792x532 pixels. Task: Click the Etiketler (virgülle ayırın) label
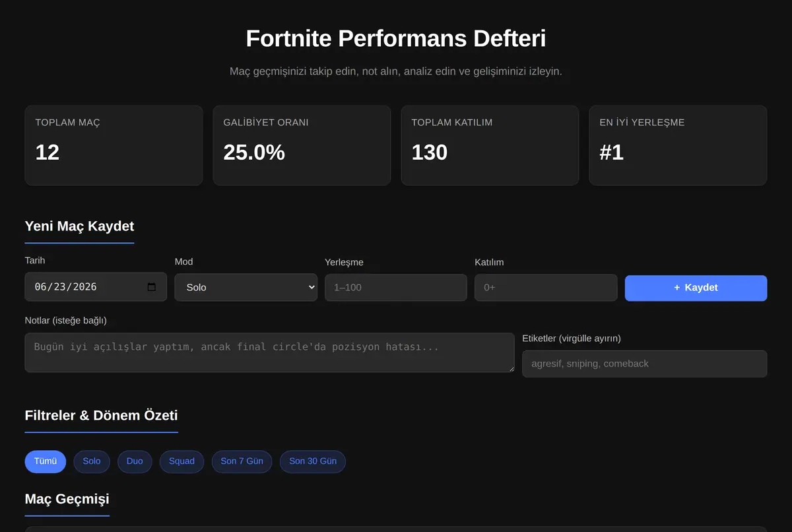(572, 339)
